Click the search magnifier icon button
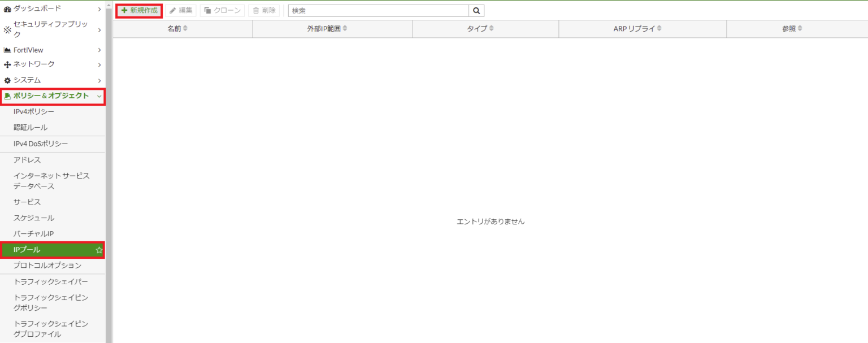The image size is (868, 343). pyautogui.click(x=476, y=10)
